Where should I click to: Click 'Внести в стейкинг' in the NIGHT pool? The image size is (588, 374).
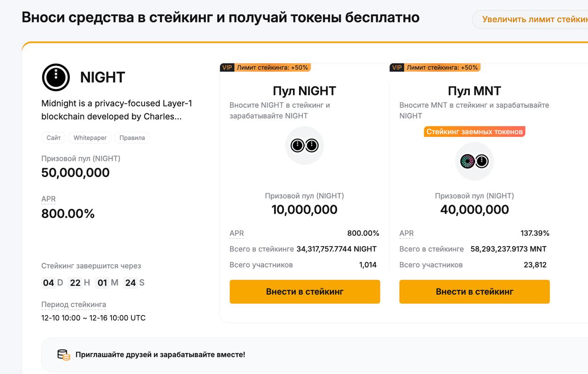[305, 291]
